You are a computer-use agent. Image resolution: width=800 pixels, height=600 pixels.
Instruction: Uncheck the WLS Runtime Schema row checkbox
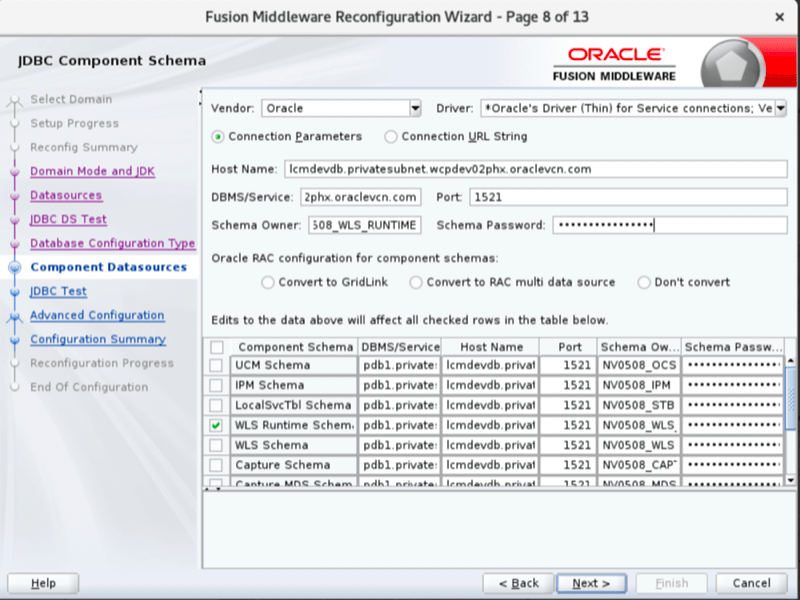point(216,425)
